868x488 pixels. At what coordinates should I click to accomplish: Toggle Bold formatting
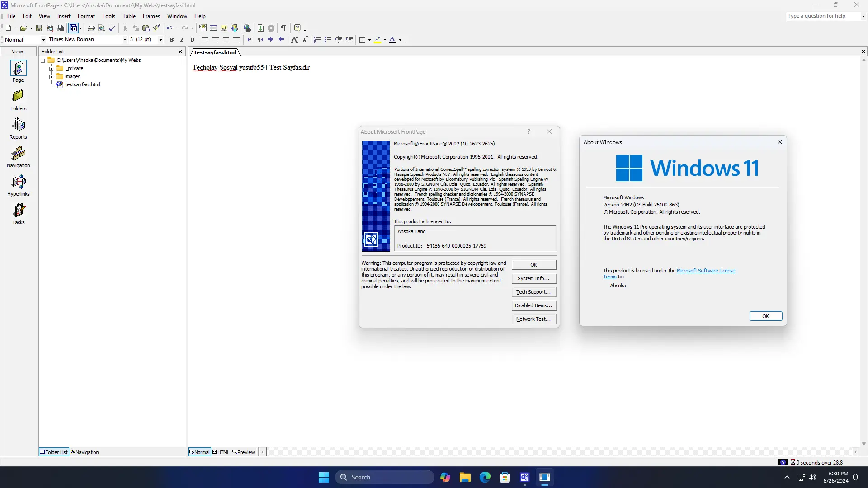171,40
